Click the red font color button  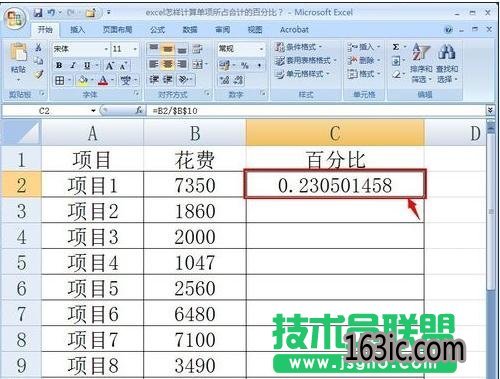(103, 80)
